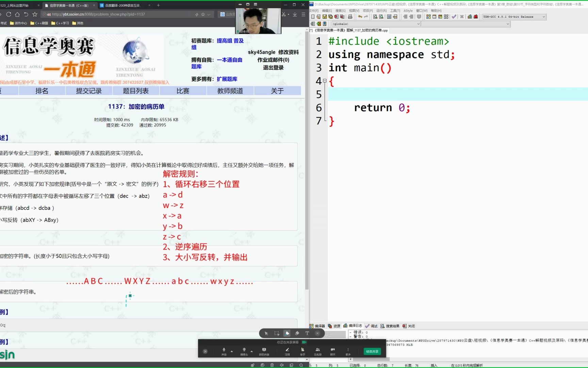Close the annotation toolbar with X
Image resolution: width=588 pixels, height=368 pixels.
pyautogui.click(x=317, y=333)
